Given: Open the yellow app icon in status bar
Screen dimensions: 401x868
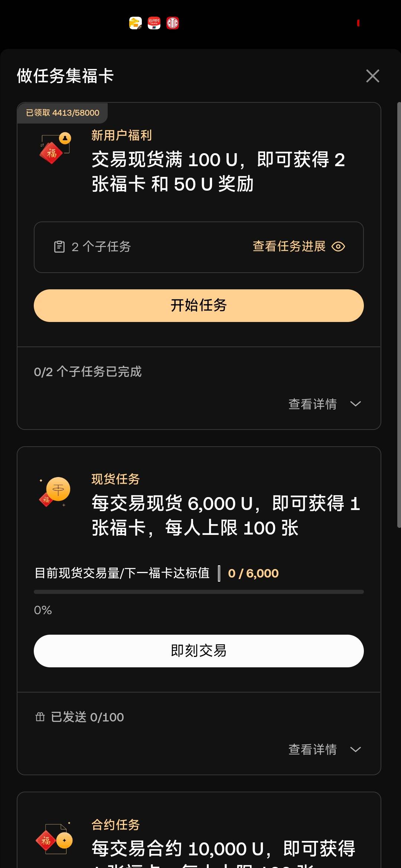Looking at the screenshot, I should pyautogui.click(x=136, y=23).
